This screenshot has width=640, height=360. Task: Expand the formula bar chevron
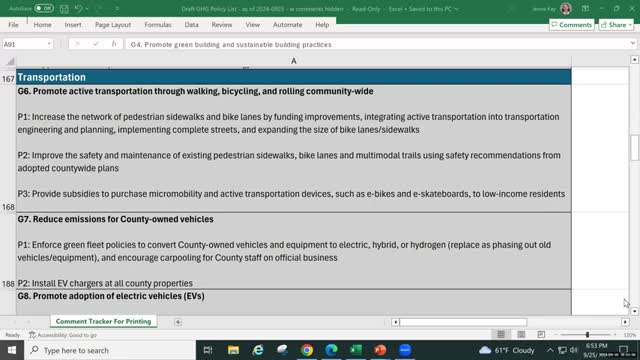[632, 43]
